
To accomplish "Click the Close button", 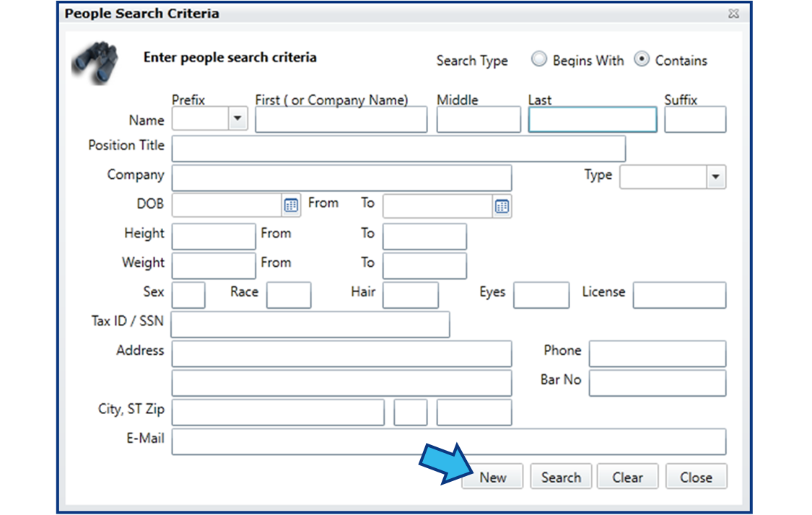I will click(696, 477).
